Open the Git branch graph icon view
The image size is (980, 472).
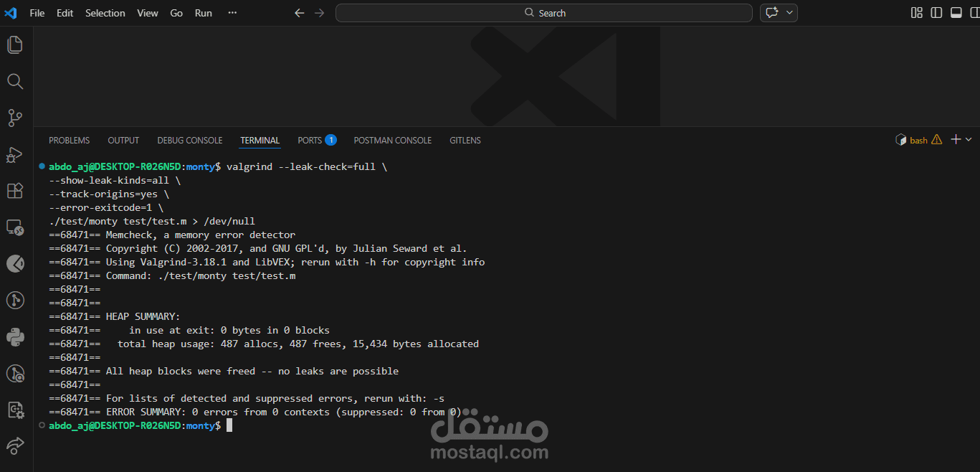15,300
